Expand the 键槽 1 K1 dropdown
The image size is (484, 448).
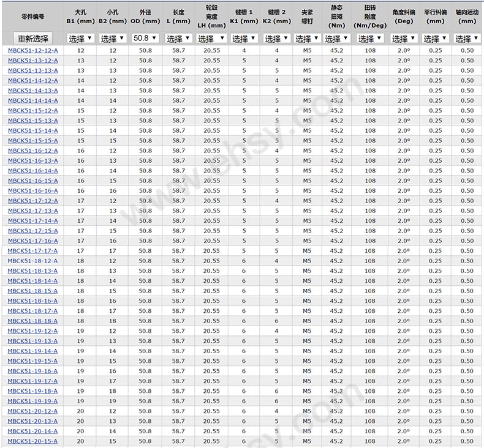point(244,39)
